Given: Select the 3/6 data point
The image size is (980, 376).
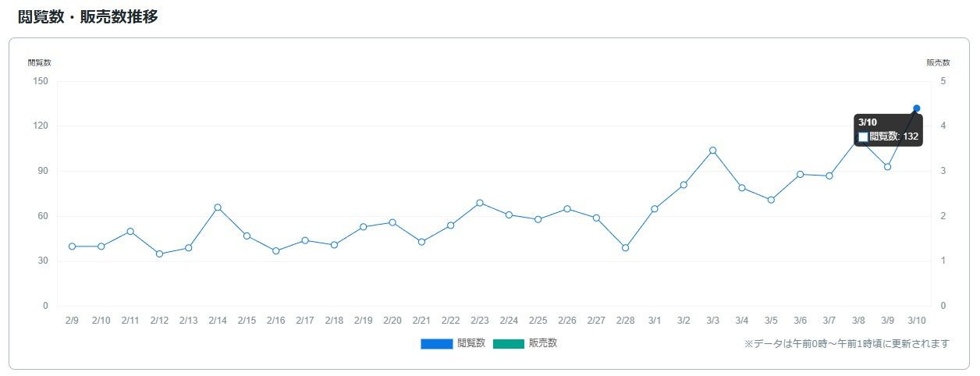Looking at the screenshot, I should tap(800, 175).
